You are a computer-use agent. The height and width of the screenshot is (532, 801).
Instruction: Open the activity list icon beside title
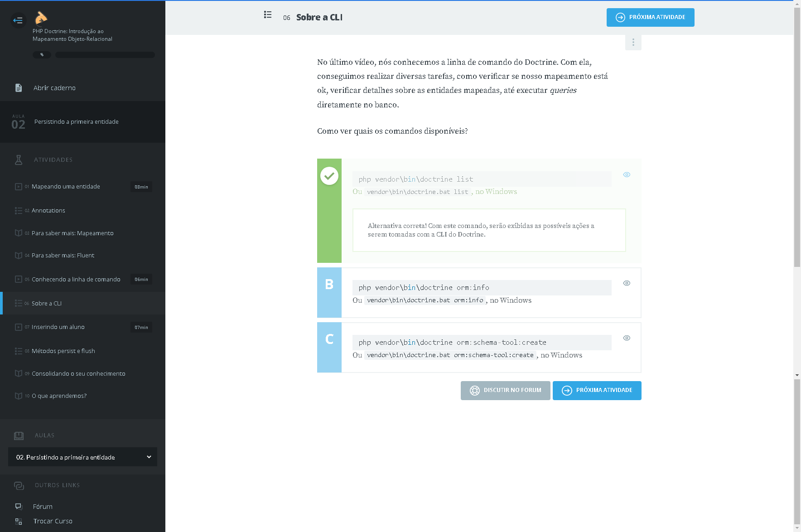(x=268, y=15)
